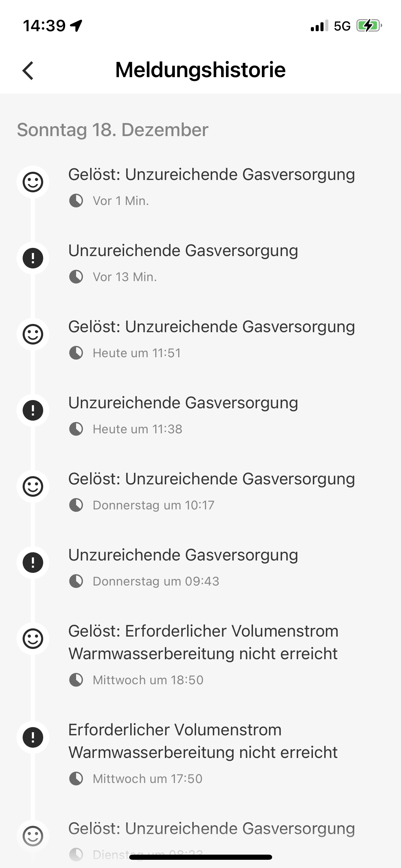This screenshot has width=401, height=868.
Task: Tap warning icon of the 'Vor 13 Min.' entry
Action: [x=33, y=258]
